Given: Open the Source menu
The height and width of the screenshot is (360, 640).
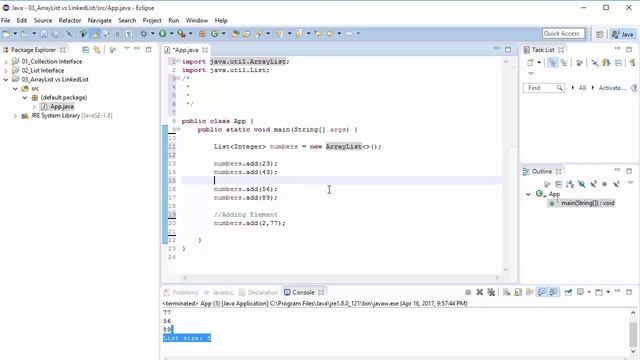Looking at the screenshot, I should pos(43,20).
